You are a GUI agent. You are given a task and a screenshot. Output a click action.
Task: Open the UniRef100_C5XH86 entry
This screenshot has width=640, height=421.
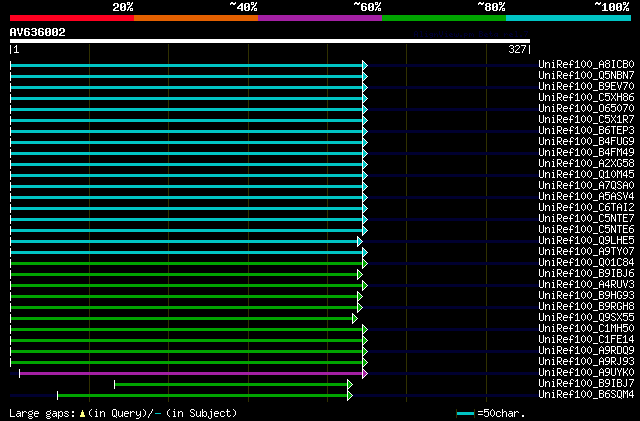[x=586, y=98]
